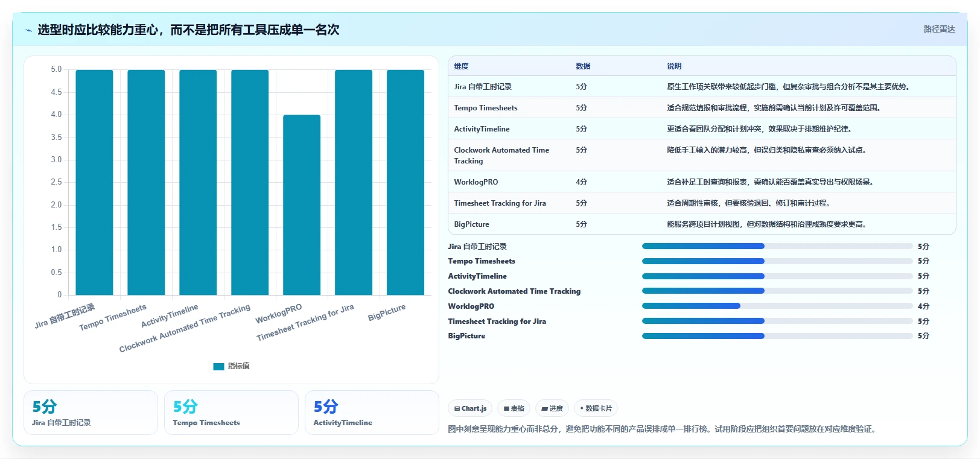Click the ActivityTimeline progress bar
980x459 pixels.
[x=777, y=276]
